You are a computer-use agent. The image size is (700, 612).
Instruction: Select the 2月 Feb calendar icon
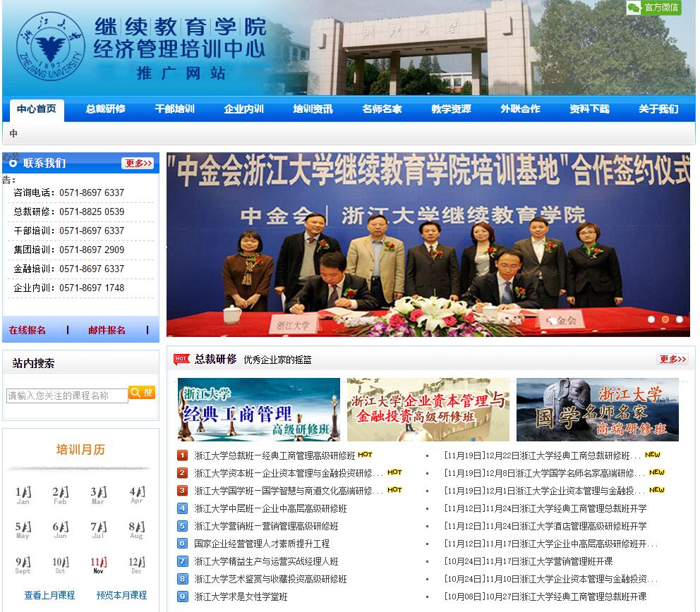[60, 495]
